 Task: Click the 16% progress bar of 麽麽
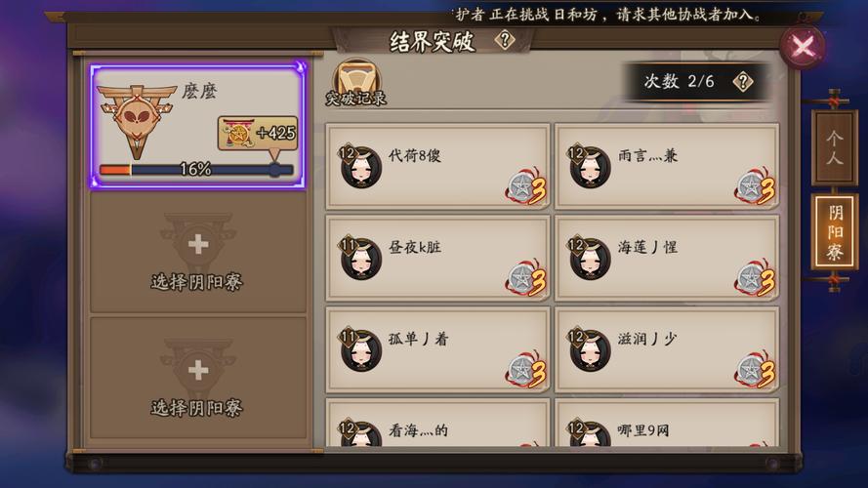click(x=196, y=169)
